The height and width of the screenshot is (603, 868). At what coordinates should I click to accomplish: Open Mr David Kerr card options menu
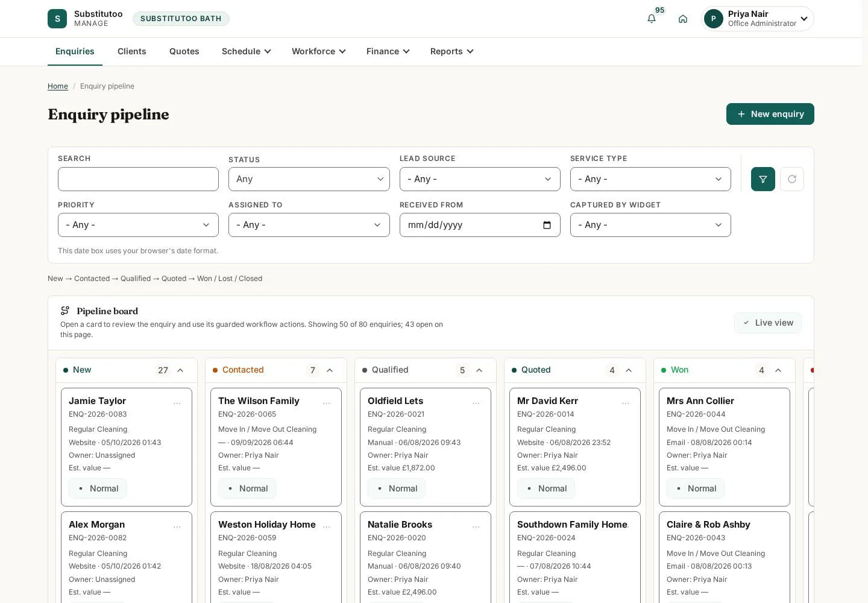[x=626, y=402]
